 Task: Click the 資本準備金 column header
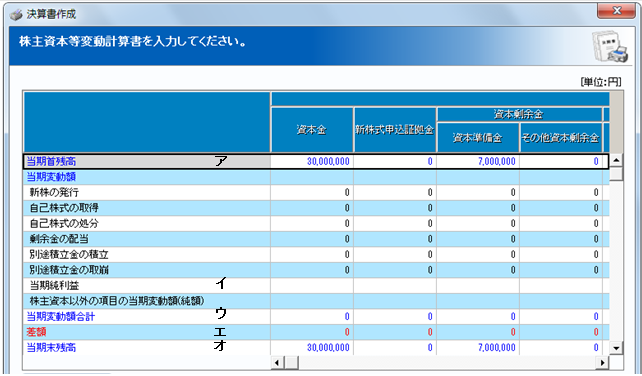[478, 138]
